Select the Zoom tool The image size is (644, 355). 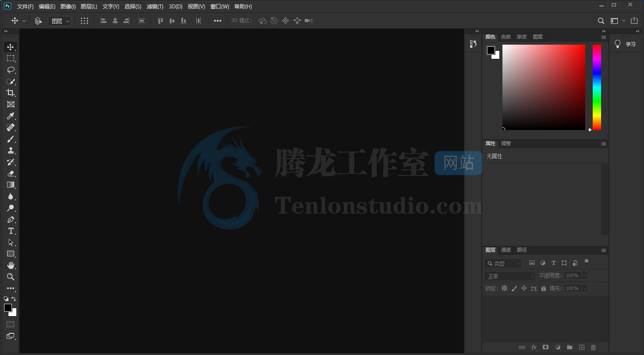pyautogui.click(x=11, y=277)
